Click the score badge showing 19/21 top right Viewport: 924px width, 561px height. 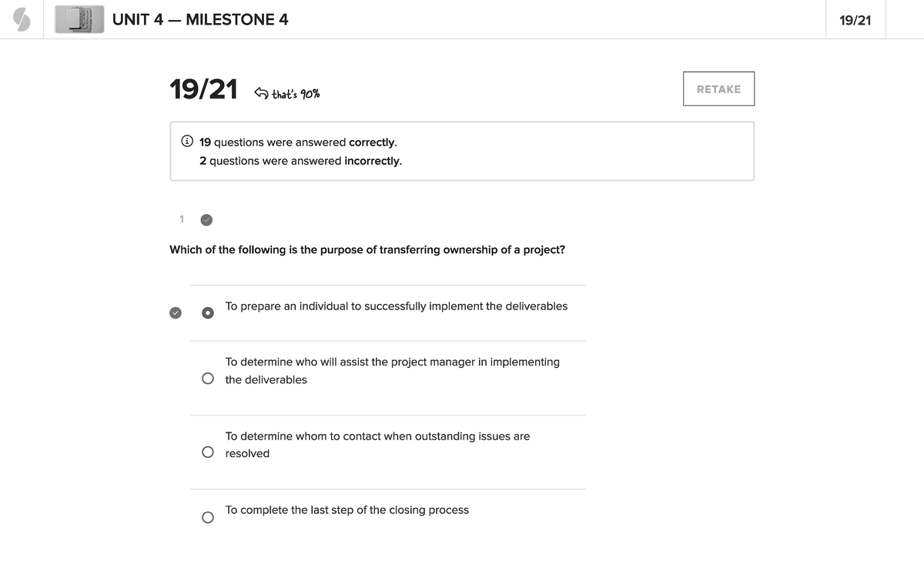(855, 18)
